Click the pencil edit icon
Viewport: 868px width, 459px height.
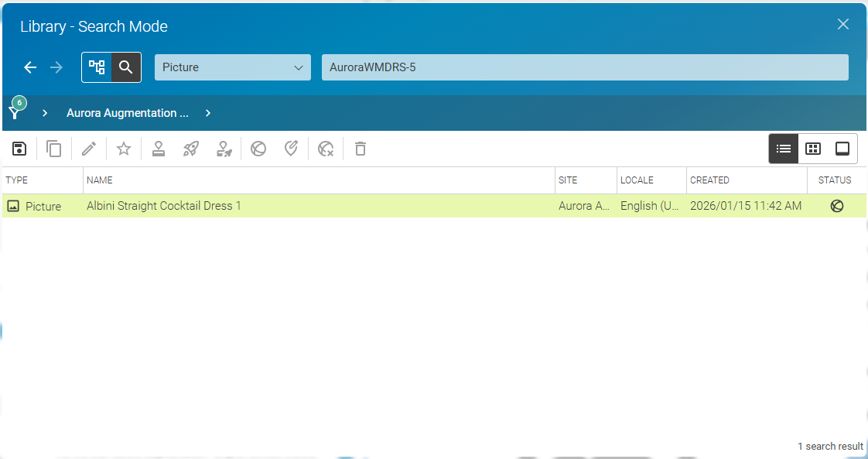(89, 149)
